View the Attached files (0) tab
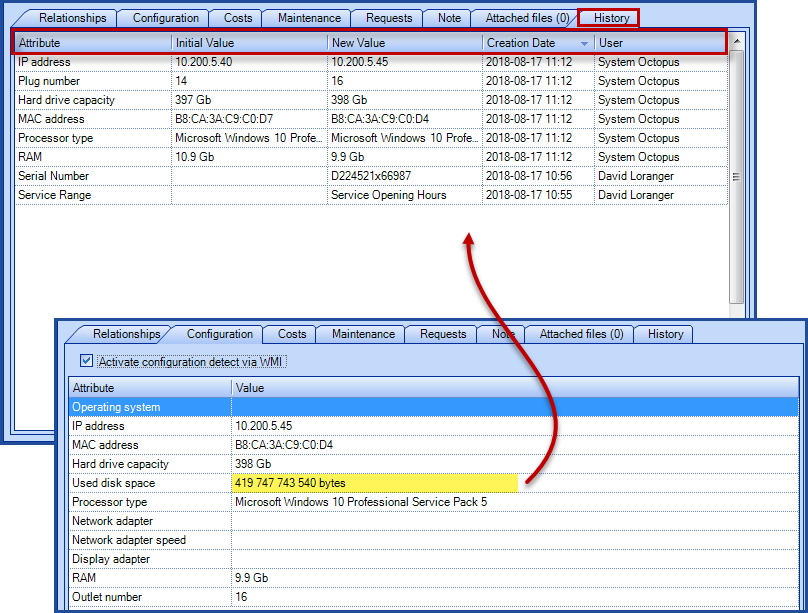 [525, 17]
